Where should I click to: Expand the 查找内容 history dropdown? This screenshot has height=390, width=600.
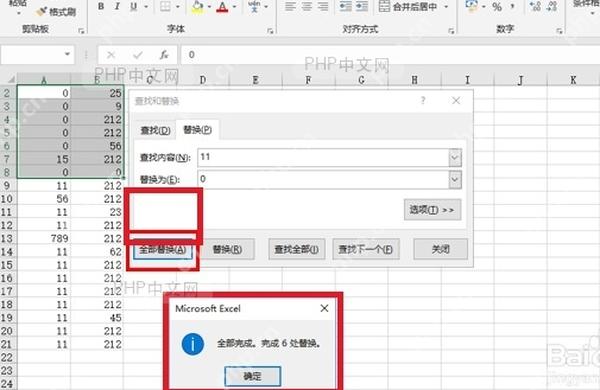click(455, 158)
